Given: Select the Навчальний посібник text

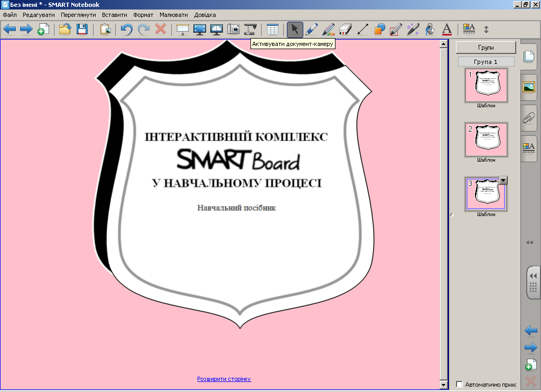Looking at the screenshot, I should click(236, 208).
